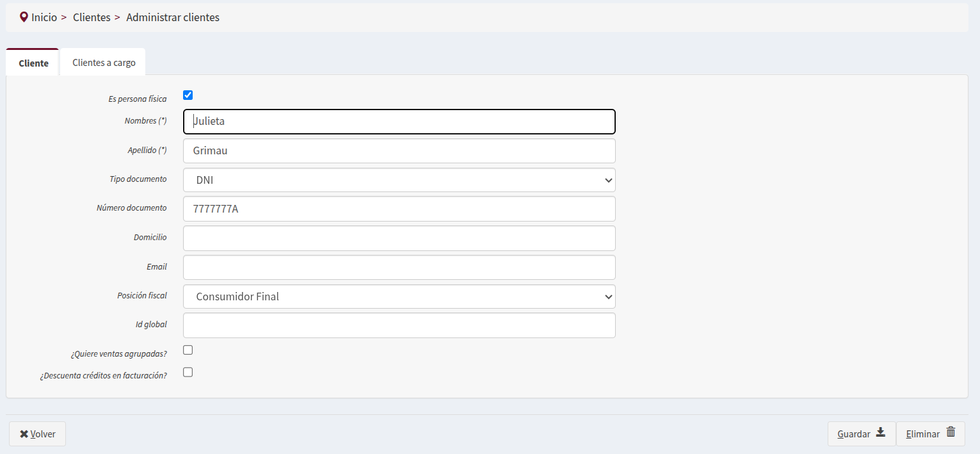Screen dimensions: 980x454
Task: Click into the Apellido field
Action: tap(399, 151)
